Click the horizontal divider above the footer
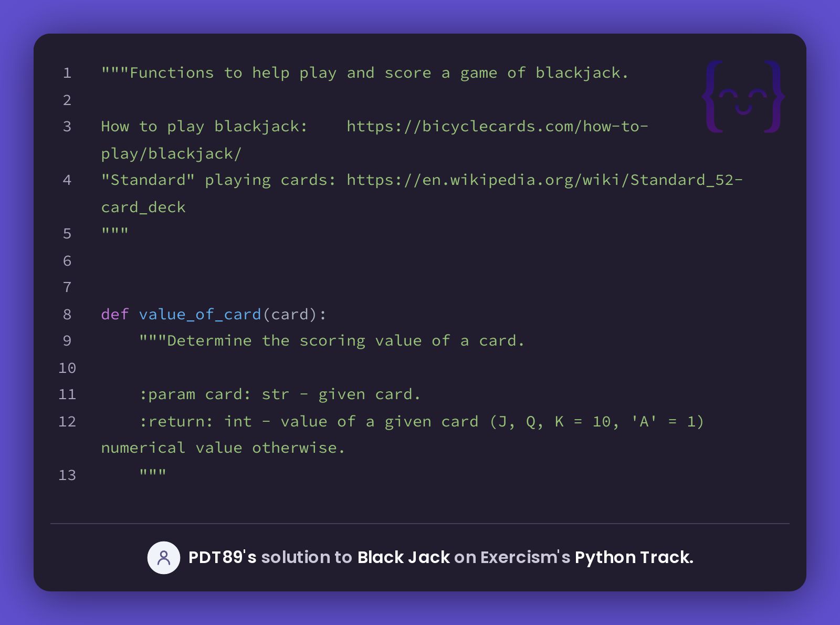 420,523
